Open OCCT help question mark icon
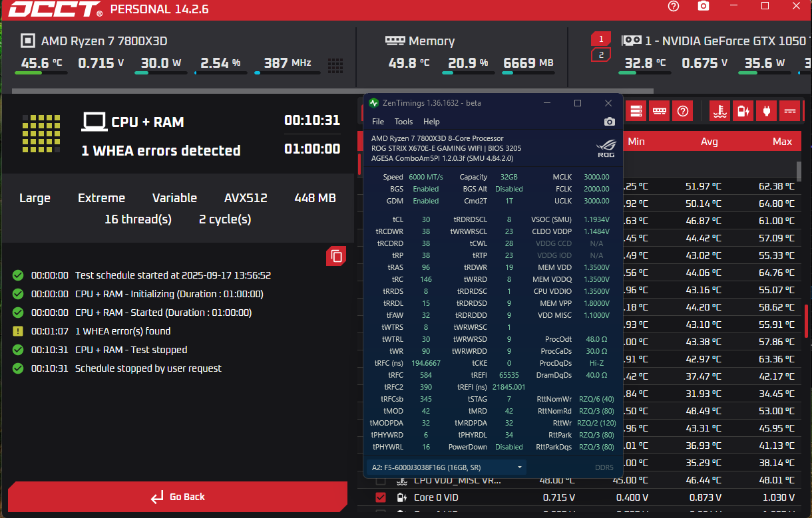Viewport: 812px width, 518px height. [x=673, y=7]
